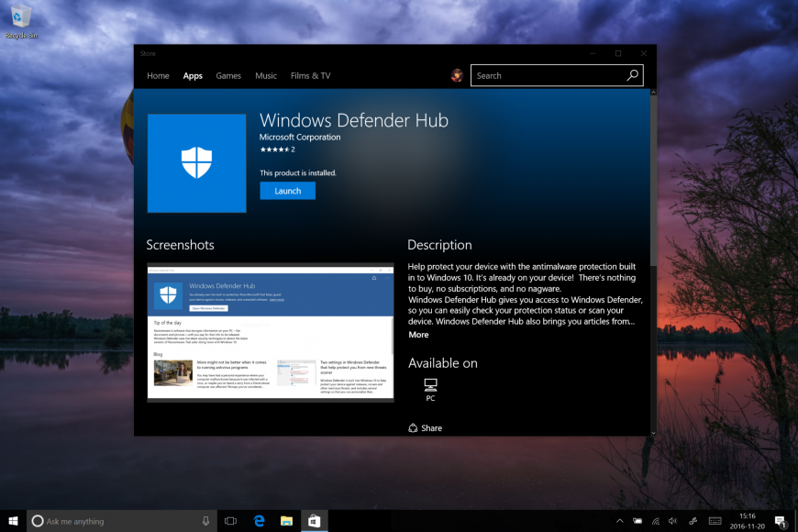Open the Action Center notification icon

[x=780, y=521]
